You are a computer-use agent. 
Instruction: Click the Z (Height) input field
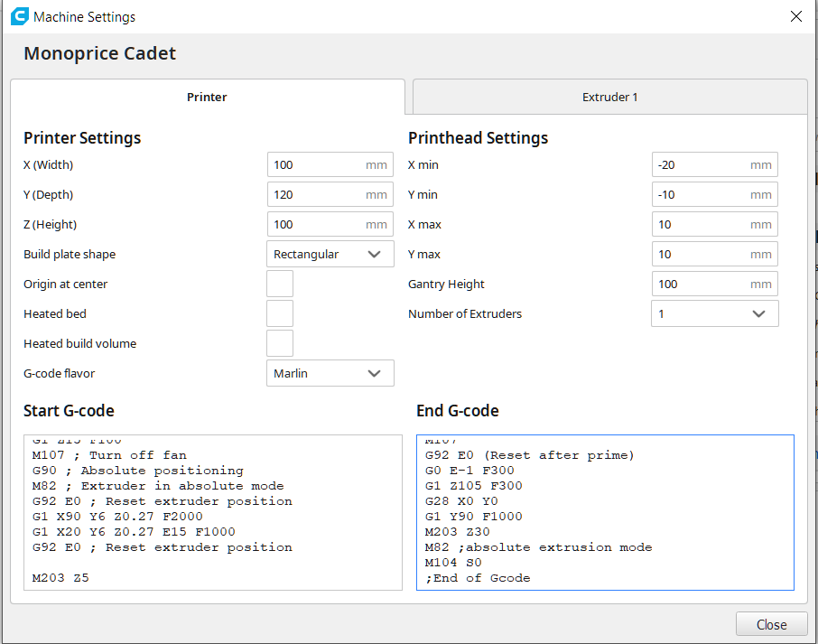coord(330,224)
